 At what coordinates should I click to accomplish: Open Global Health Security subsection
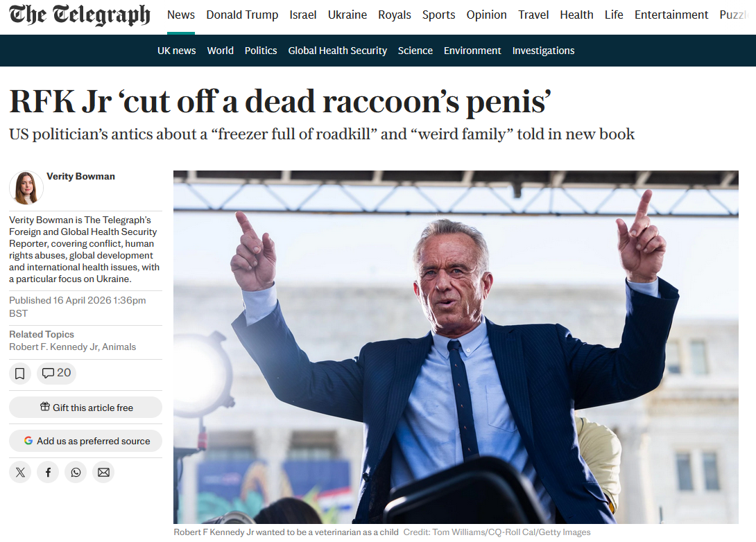[338, 51]
